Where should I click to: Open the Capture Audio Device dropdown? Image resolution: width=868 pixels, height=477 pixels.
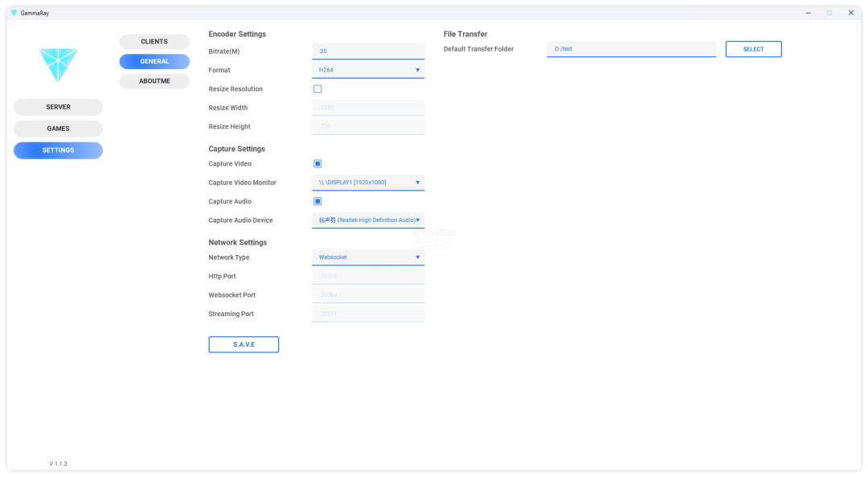click(x=368, y=220)
